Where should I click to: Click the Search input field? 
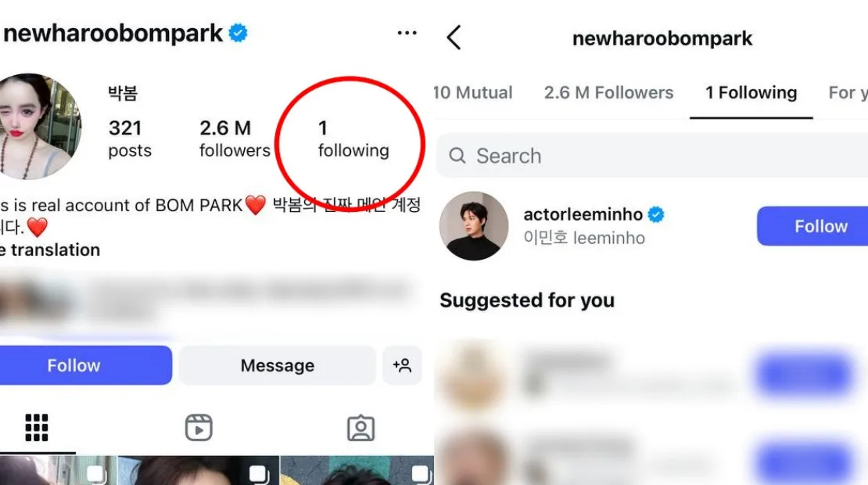[657, 156]
